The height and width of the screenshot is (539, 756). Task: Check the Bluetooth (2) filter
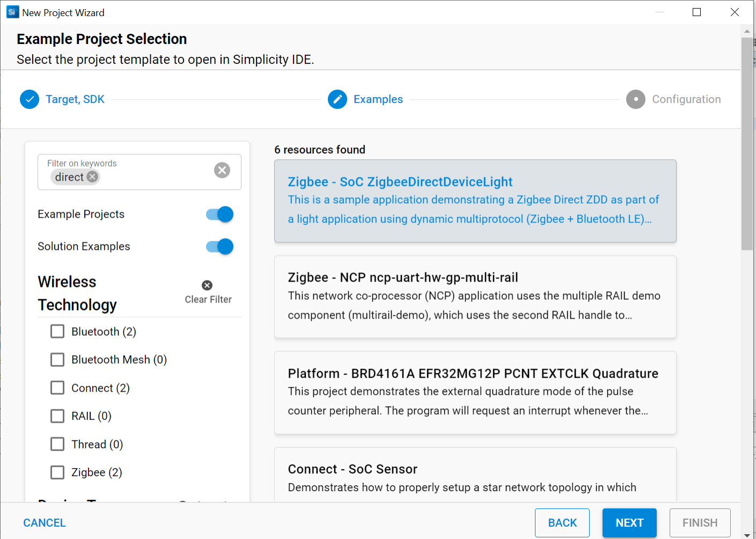pyautogui.click(x=57, y=331)
